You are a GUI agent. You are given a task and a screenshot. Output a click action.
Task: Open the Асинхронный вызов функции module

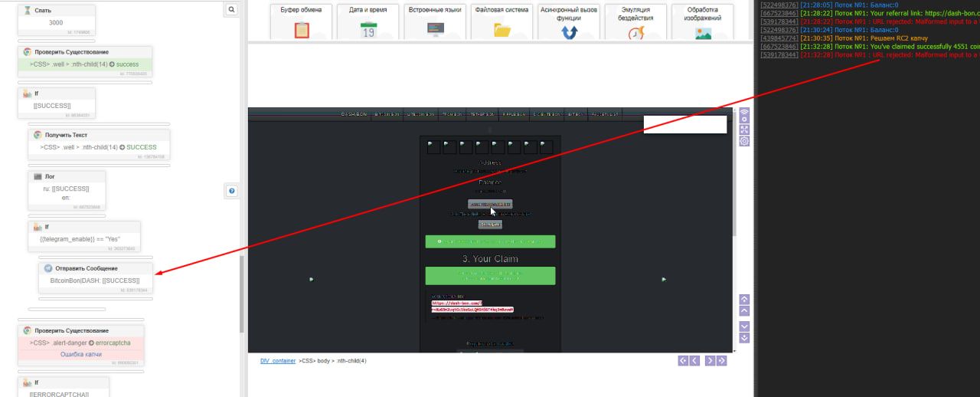pos(569,21)
